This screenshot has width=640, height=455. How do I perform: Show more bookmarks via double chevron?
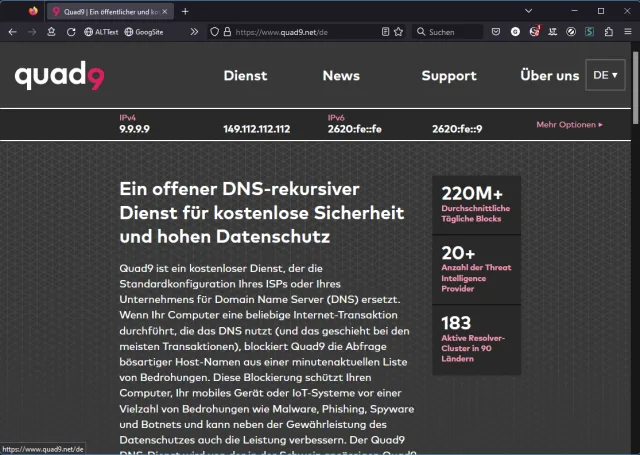click(x=194, y=32)
